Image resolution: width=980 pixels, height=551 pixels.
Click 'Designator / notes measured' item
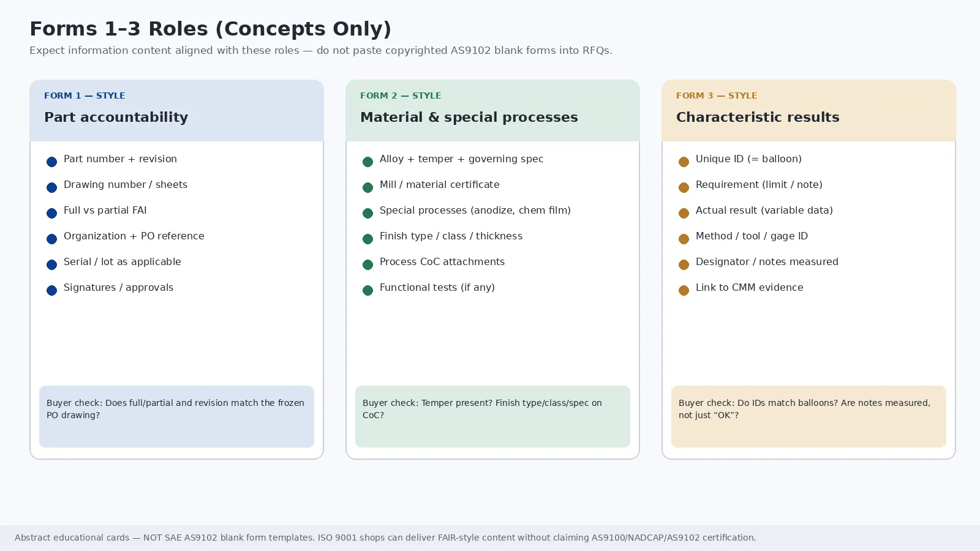click(767, 261)
